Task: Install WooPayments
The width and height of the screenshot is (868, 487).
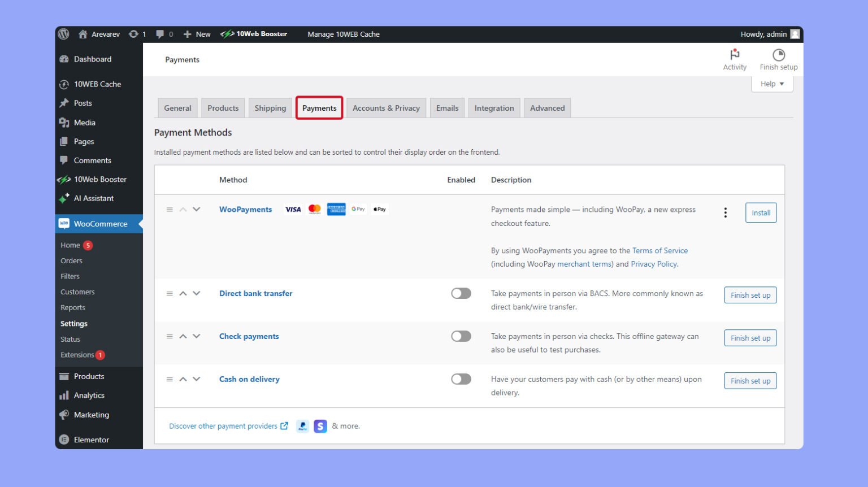Action: click(761, 212)
